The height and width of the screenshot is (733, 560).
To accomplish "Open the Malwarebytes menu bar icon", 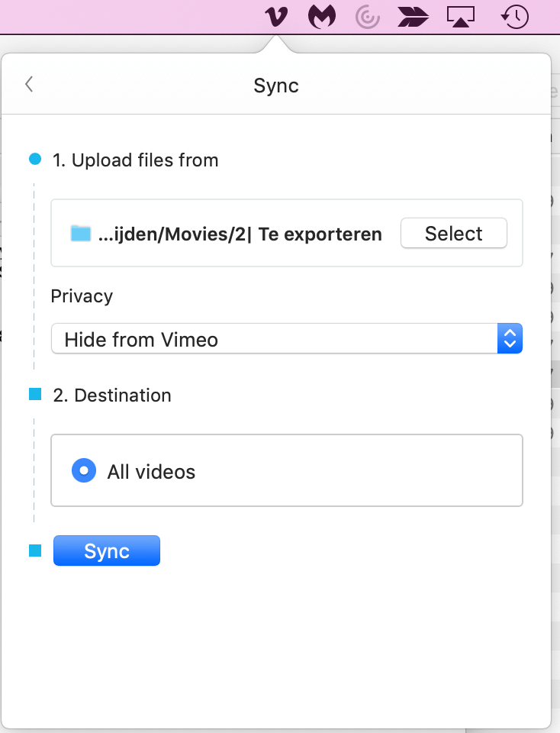I will [x=322, y=16].
